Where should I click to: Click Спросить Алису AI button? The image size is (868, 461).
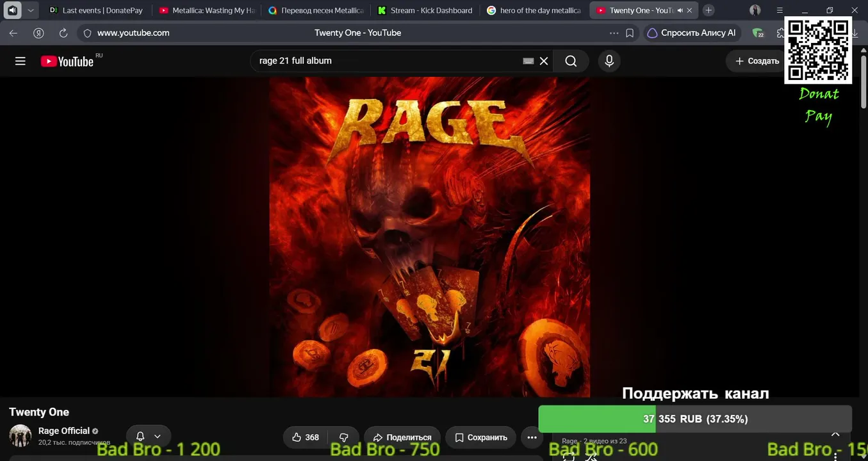(692, 33)
